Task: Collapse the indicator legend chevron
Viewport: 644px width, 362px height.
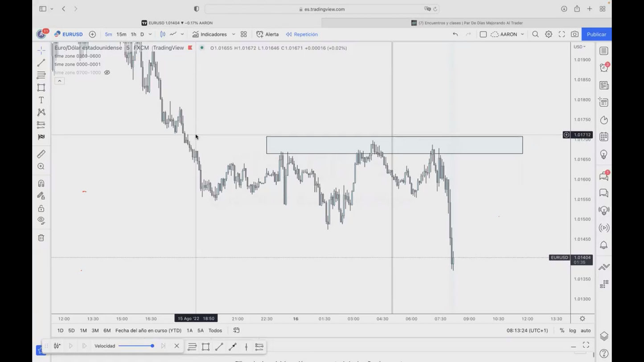Action: [59, 81]
